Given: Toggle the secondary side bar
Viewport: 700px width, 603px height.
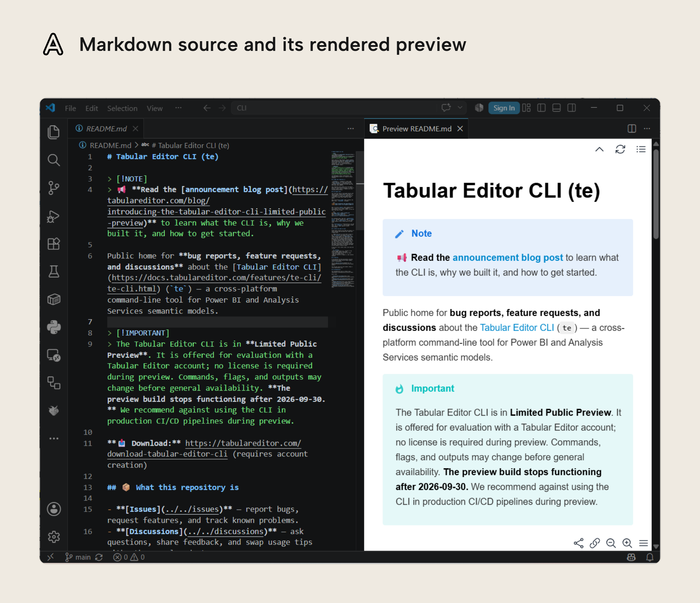Looking at the screenshot, I should point(572,108).
